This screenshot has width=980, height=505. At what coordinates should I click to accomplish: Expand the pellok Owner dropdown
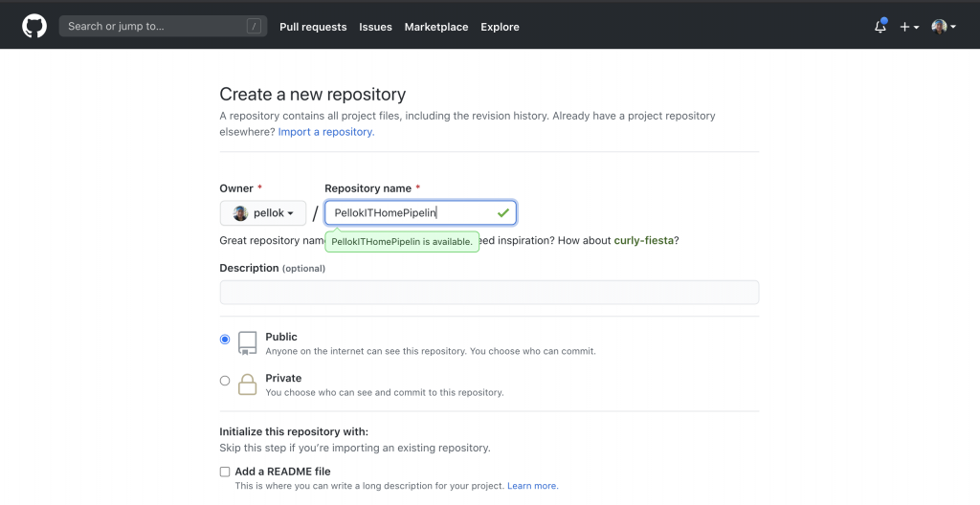[x=263, y=213]
